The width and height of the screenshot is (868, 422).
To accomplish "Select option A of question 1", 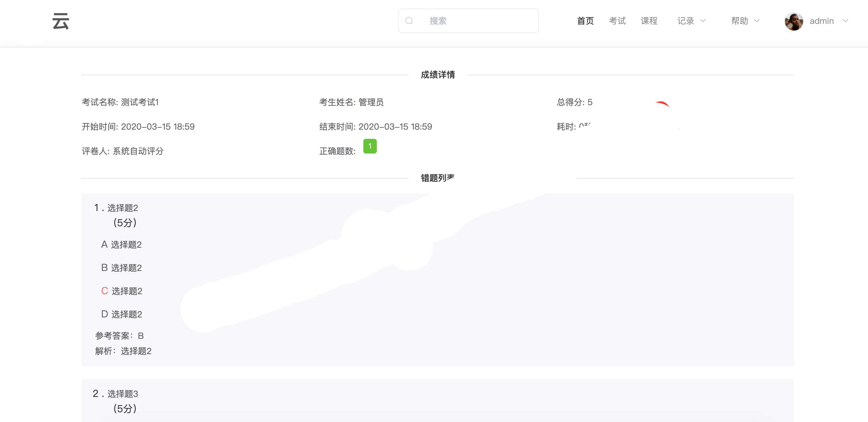I will pos(121,245).
